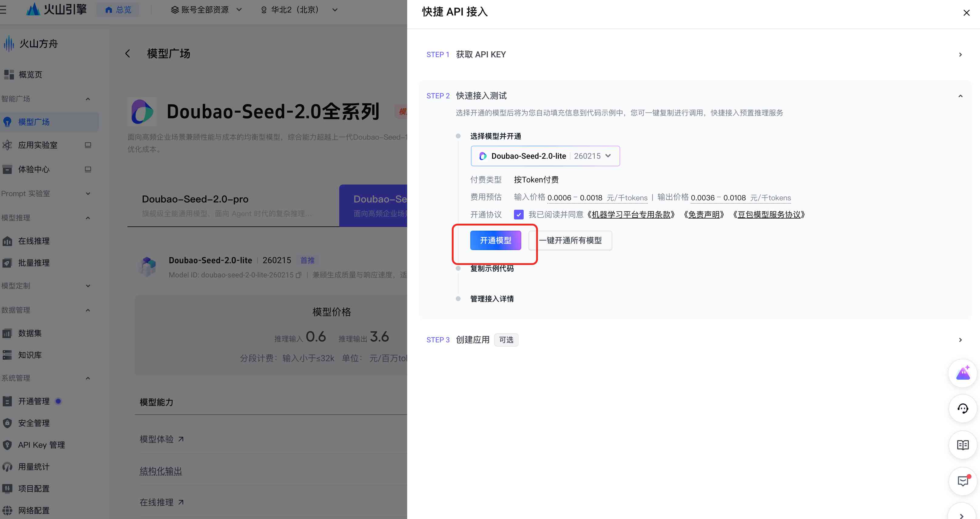
Task: Collapse the 智能广场 sidebar group
Action: click(x=88, y=99)
